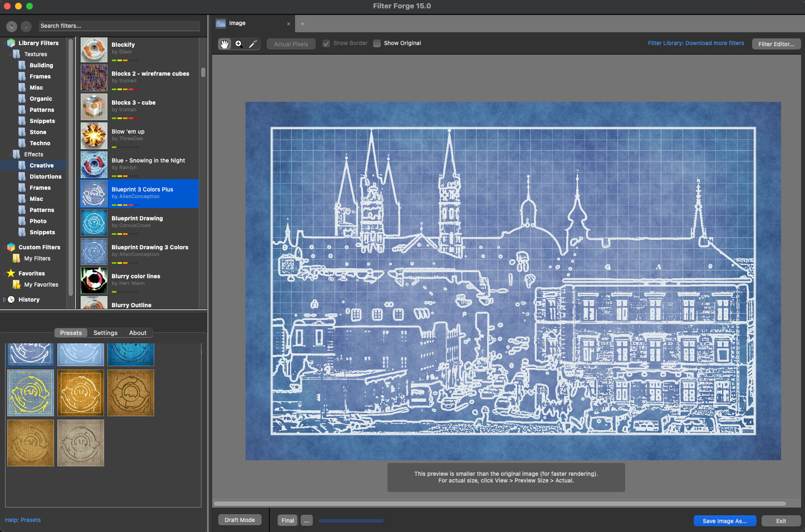The width and height of the screenshot is (805, 532).
Task: Switch to the Settings tab
Action: [x=105, y=333]
